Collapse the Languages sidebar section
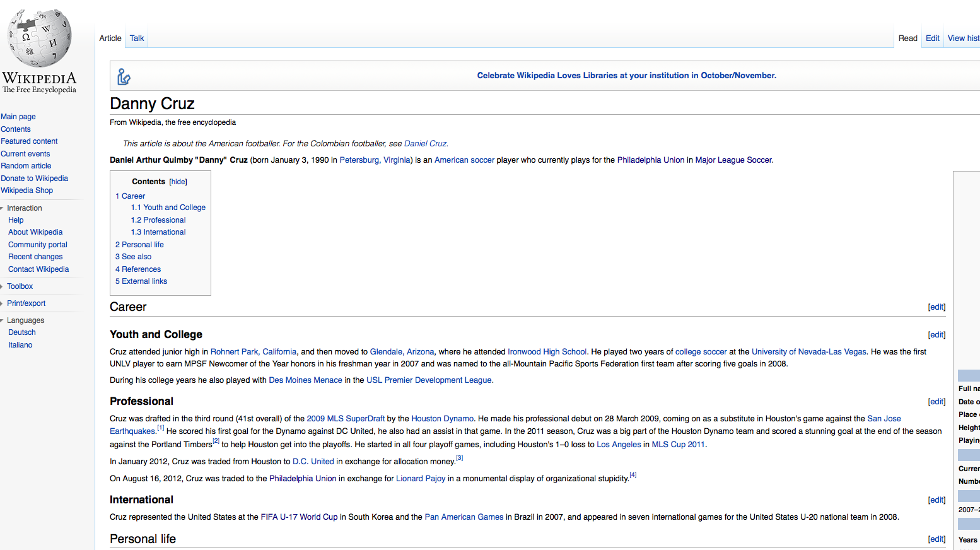This screenshot has height=550, width=980. pyautogui.click(x=25, y=320)
